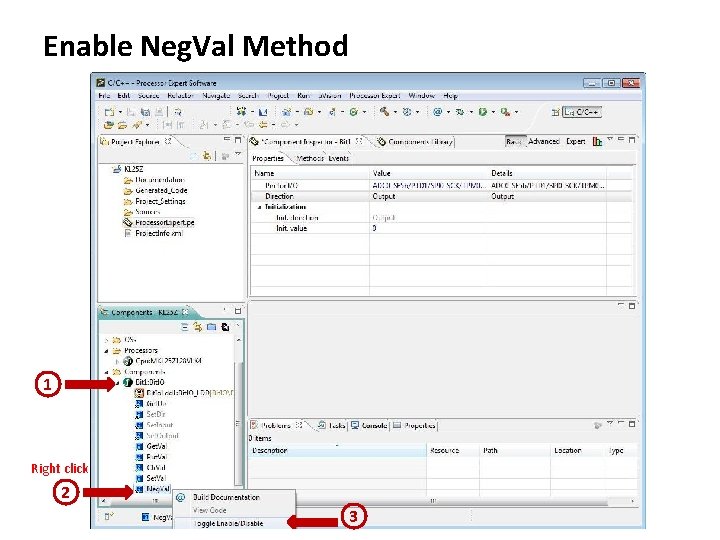Open the Sources folder
Image resolution: width=720 pixels, height=540 pixels.
pyautogui.click(x=147, y=212)
